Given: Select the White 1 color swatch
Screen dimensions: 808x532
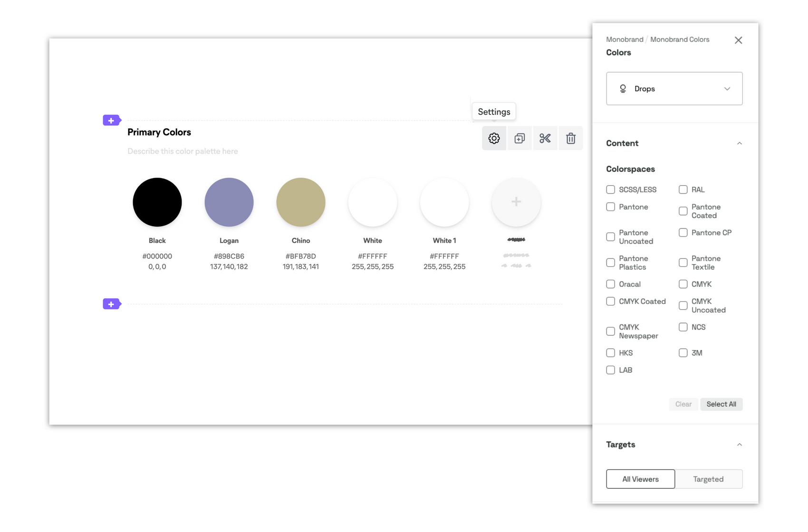Looking at the screenshot, I should [x=444, y=202].
